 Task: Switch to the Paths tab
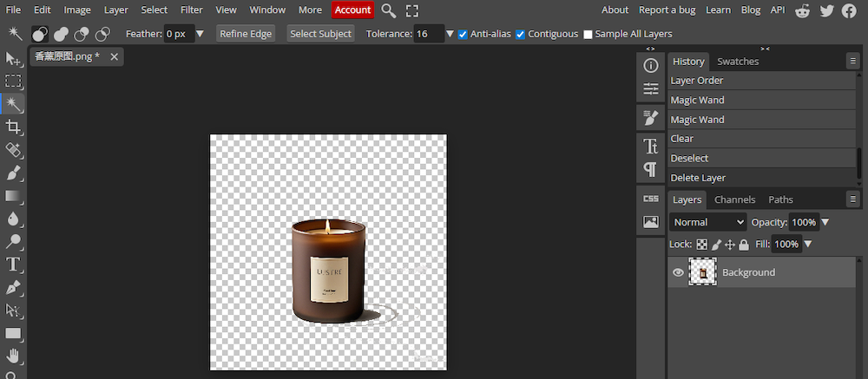click(x=780, y=199)
